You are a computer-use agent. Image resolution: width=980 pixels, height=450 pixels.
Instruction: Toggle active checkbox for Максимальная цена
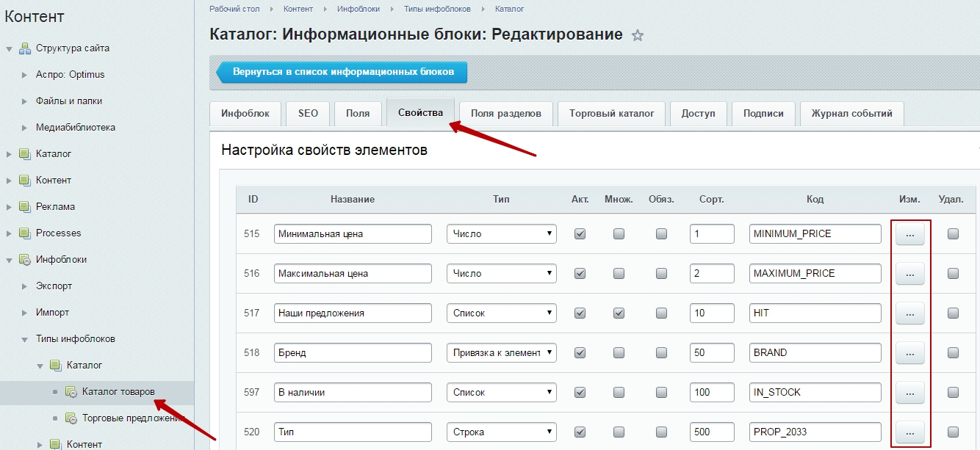[x=580, y=274]
